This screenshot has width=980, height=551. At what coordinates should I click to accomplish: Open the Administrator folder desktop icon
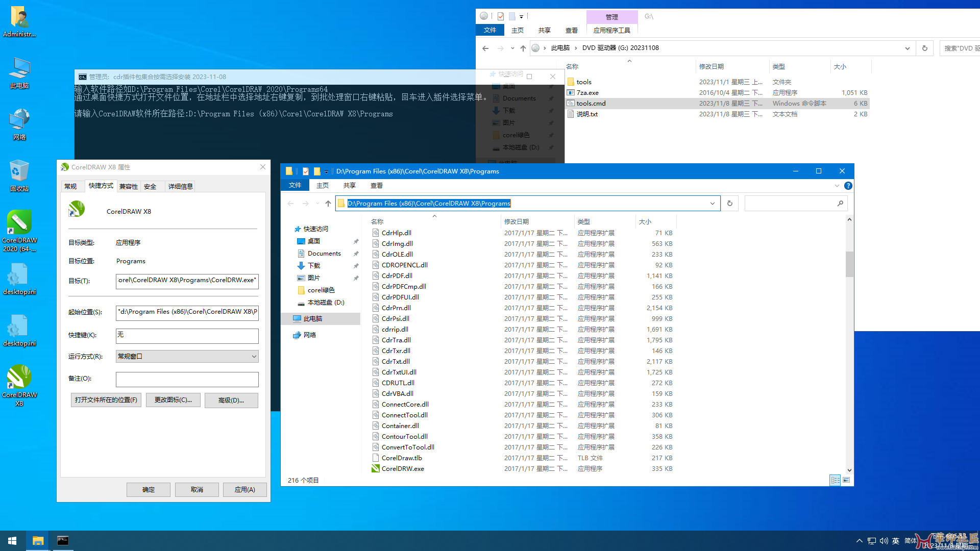(19, 21)
